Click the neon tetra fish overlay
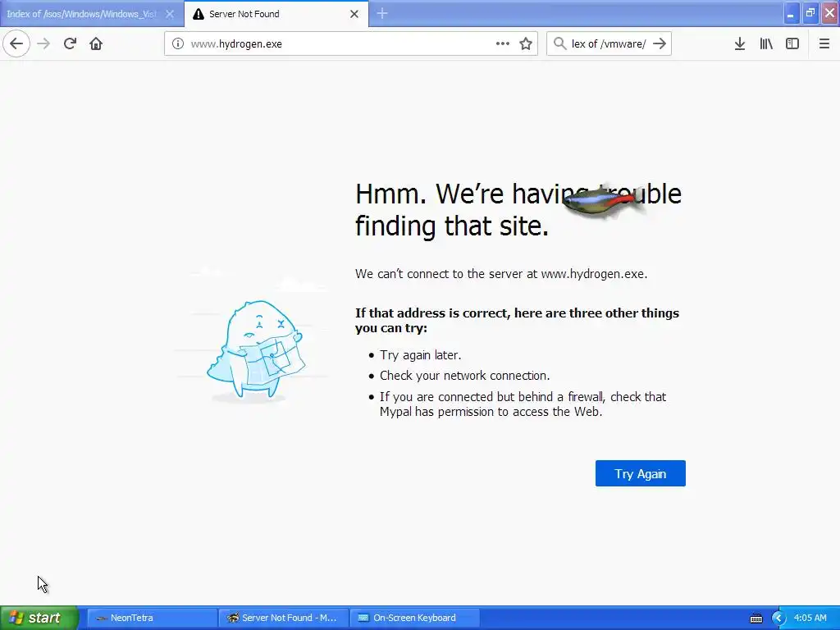This screenshot has height=630, width=840. [x=603, y=203]
